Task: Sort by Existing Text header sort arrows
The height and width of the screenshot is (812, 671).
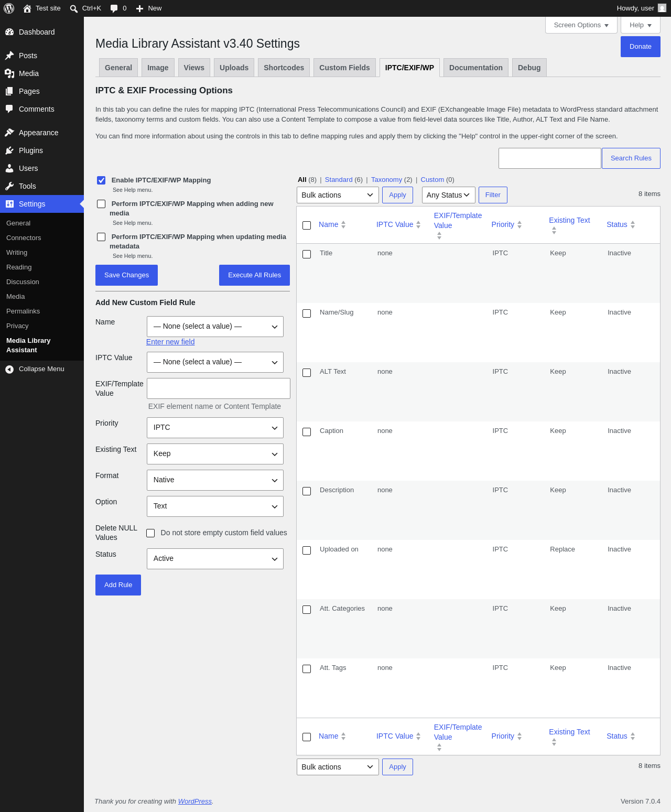Action: [x=554, y=230]
